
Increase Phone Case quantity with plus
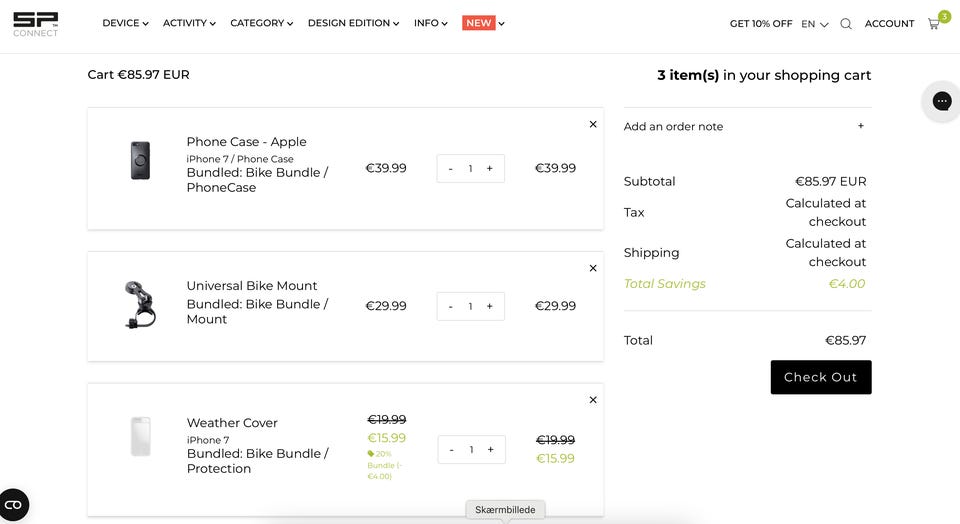point(490,169)
